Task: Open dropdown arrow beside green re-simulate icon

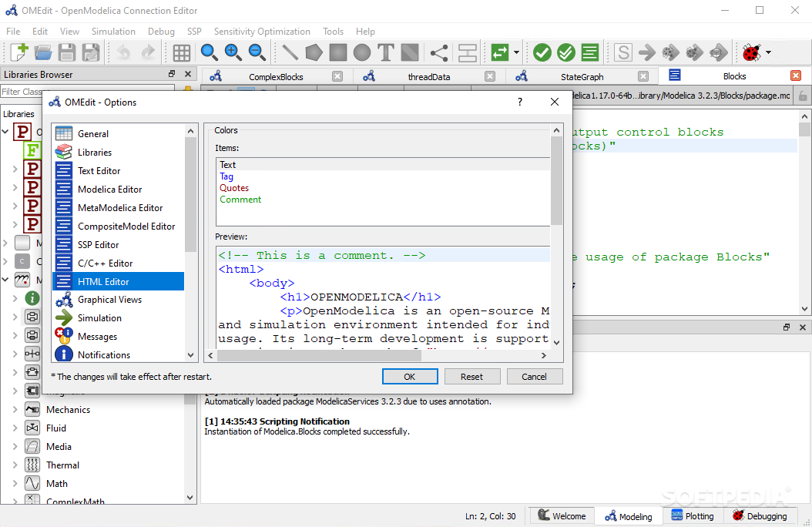Action: [x=516, y=52]
